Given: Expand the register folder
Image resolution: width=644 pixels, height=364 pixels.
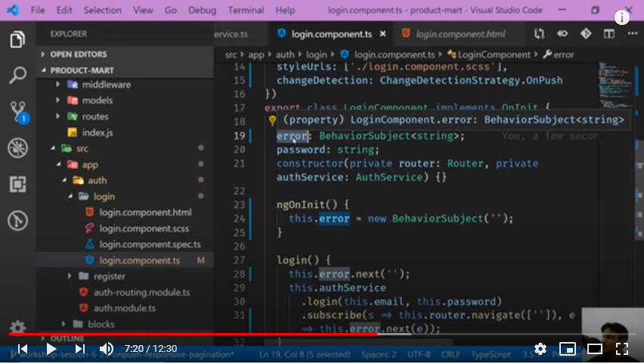Looking at the screenshot, I should pyautogui.click(x=109, y=276).
